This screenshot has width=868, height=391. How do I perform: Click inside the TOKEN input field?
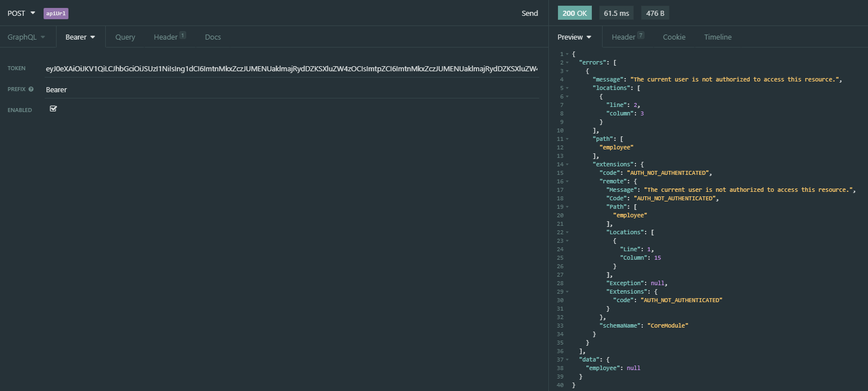(283, 69)
